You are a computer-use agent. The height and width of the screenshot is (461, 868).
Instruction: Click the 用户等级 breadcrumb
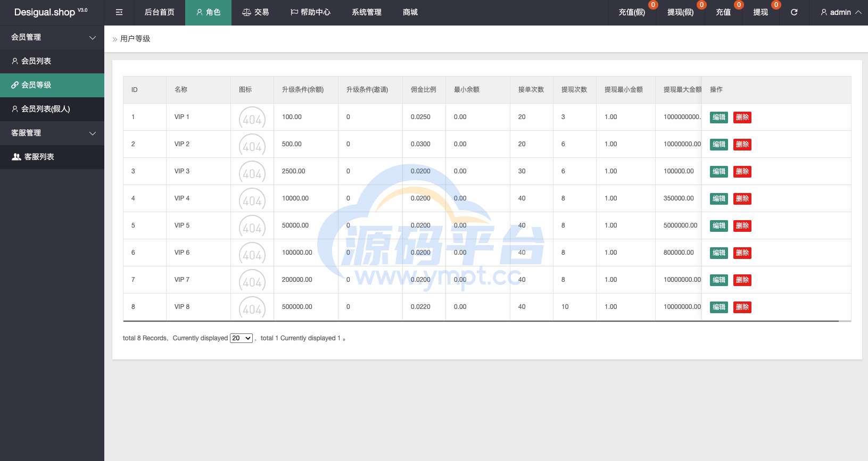135,39
